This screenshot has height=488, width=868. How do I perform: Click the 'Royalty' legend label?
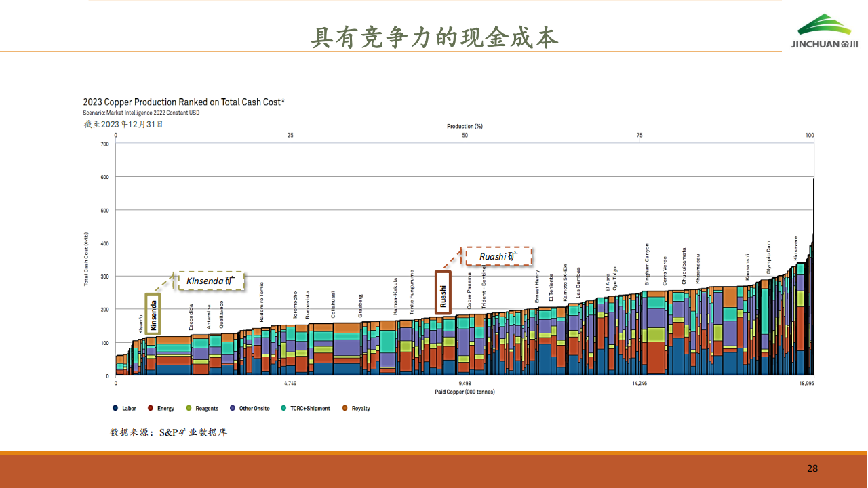[361, 409]
